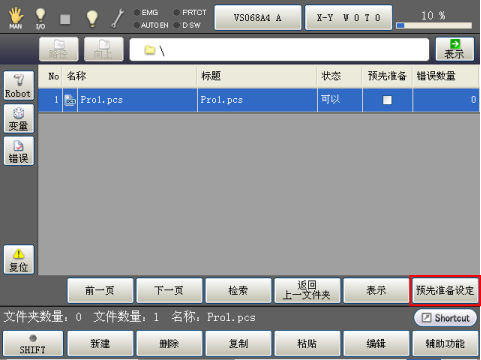Open the I/O light bulb icon
Image resolution: width=481 pixels, height=360 pixels.
pos(40,18)
